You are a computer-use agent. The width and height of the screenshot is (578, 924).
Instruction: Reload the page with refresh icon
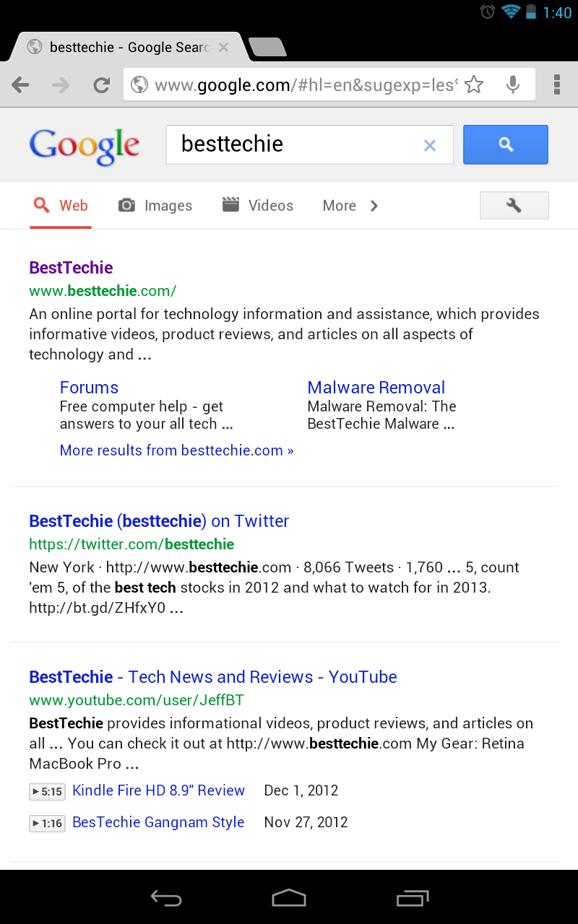tap(102, 85)
